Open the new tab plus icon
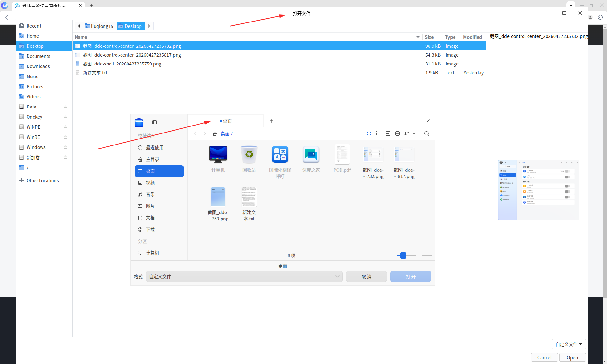607x364 pixels. pos(272,121)
